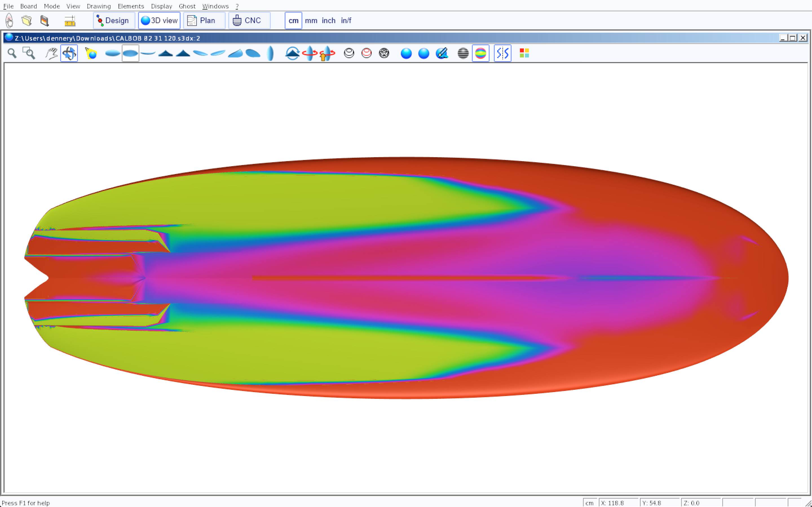Image resolution: width=812 pixels, height=507 pixels.
Task: Open the Display menu
Action: click(x=161, y=6)
